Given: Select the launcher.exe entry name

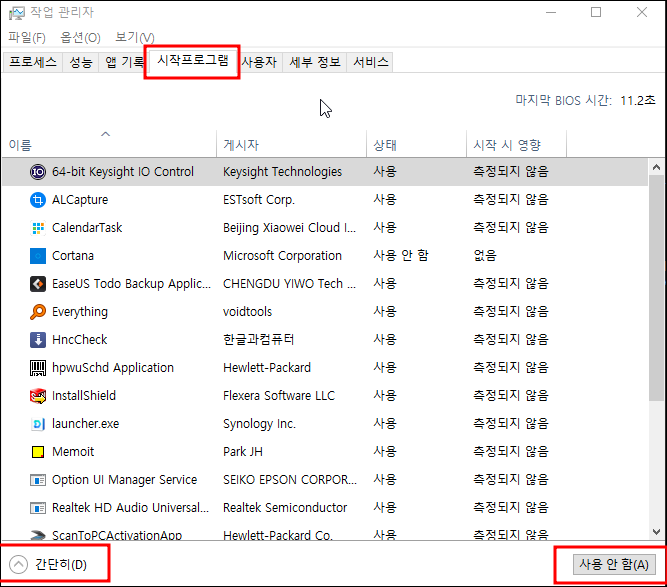Looking at the screenshot, I should [86, 424].
